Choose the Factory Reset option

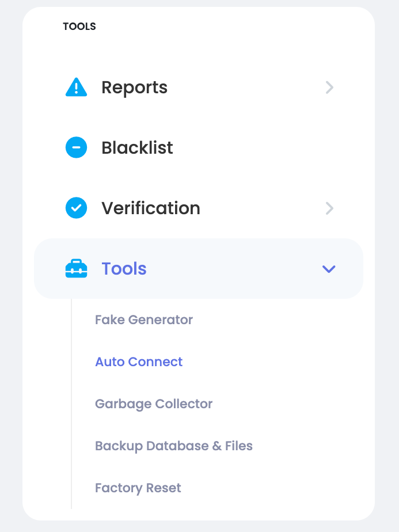click(x=138, y=488)
